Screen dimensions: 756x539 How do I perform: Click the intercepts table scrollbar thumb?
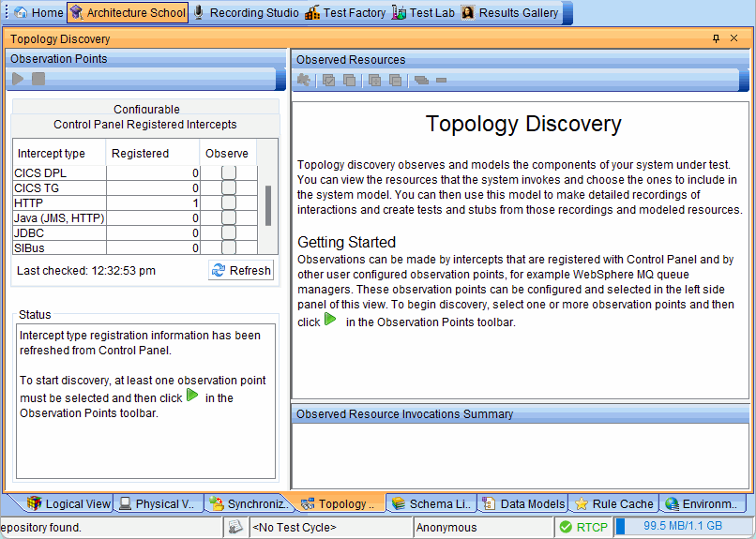tap(268, 205)
